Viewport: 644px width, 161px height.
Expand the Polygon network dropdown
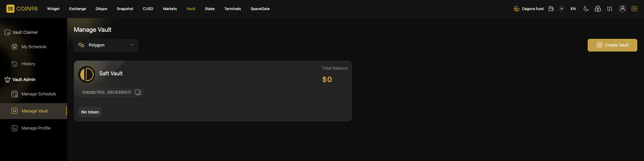(x=106, y=45)
